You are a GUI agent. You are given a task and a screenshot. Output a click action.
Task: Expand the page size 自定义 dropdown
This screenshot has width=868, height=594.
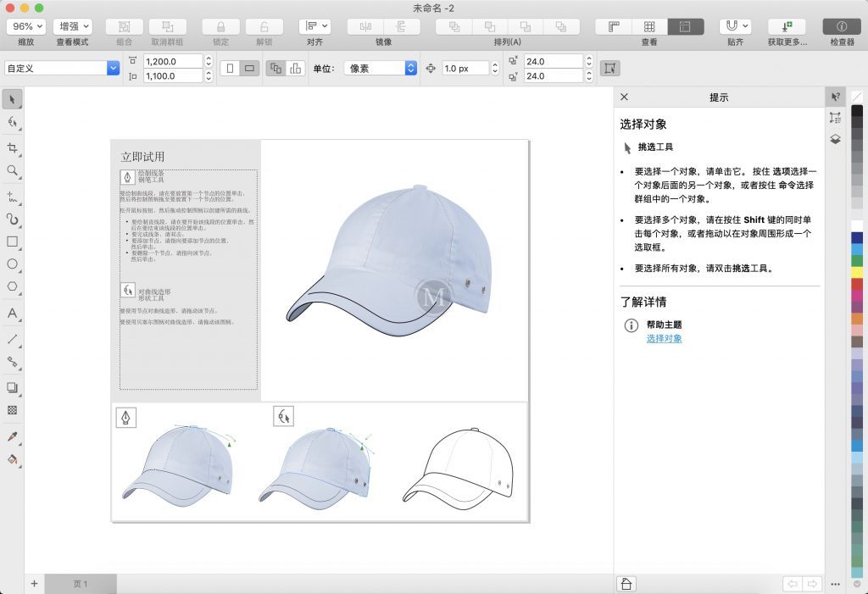[x=113, y=69]
